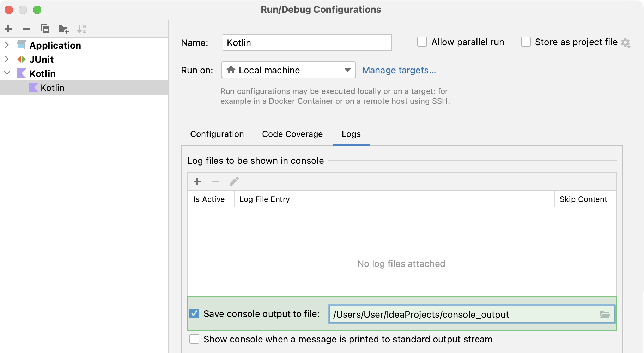Check Show console when message printed
This screenshot has width=644, height=353.
click(x=194, y=339)
